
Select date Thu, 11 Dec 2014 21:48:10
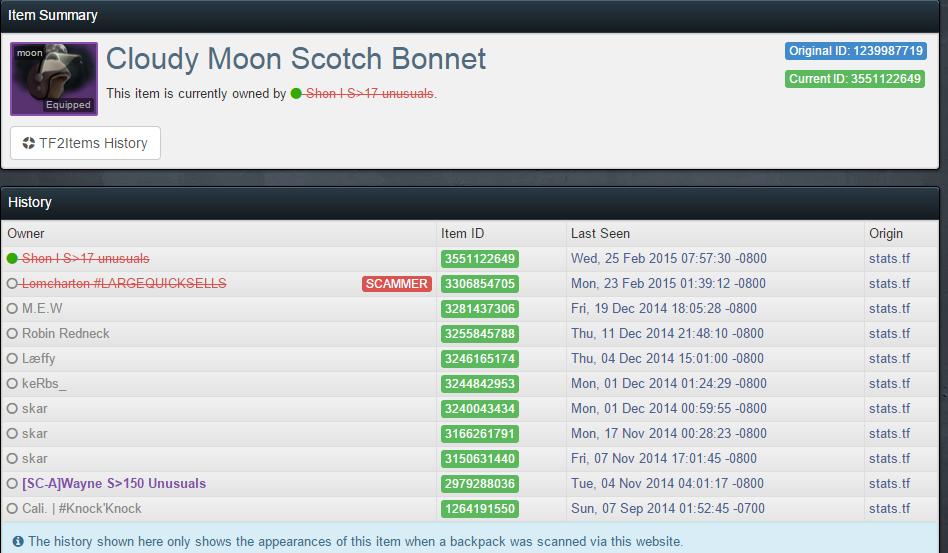[667, 334]
